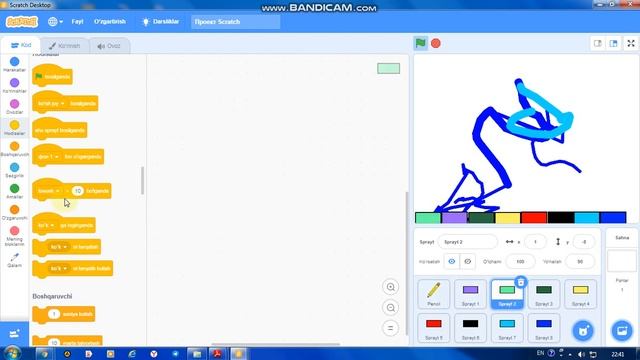Show sprite with open eye button
The height and width of the screenshot is (360, 640).
click(451, 262)
